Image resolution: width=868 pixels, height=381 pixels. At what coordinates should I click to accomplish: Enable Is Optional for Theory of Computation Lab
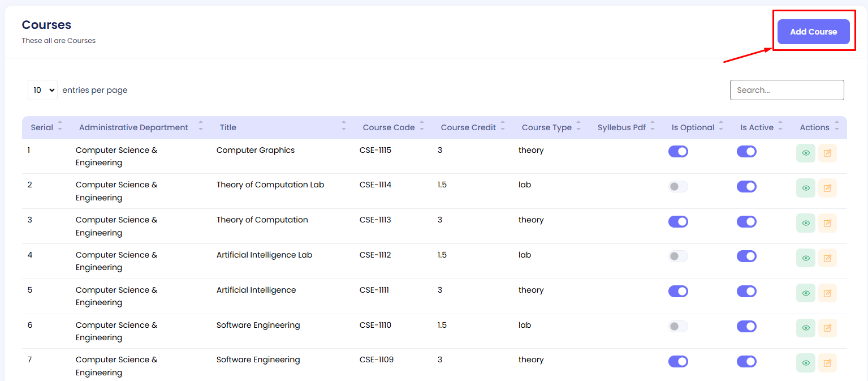678,186
